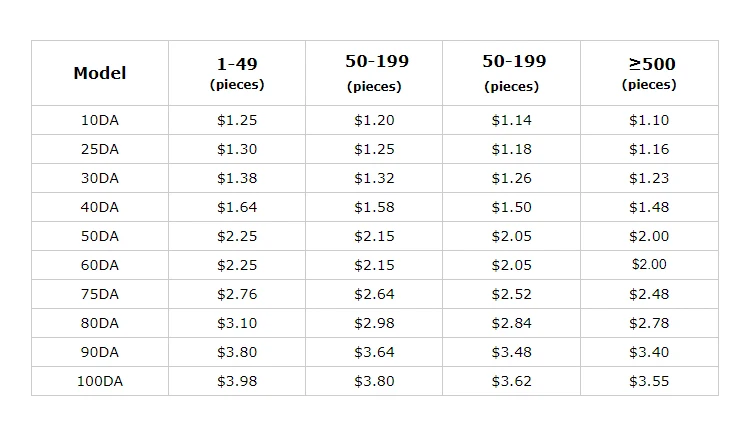
Task: Click the Model column header
Action: click(100, 73)
